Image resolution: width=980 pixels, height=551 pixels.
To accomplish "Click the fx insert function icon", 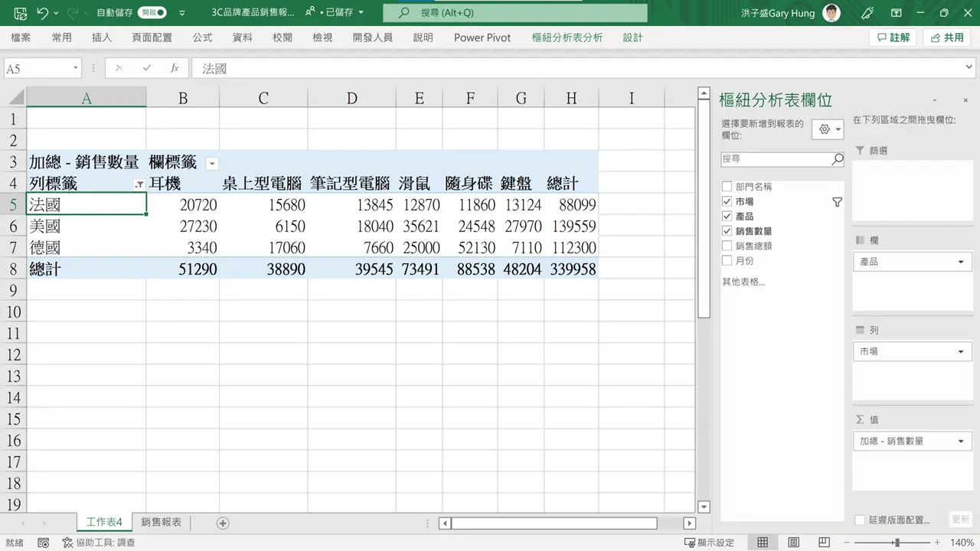I will (x=175, y=68).
